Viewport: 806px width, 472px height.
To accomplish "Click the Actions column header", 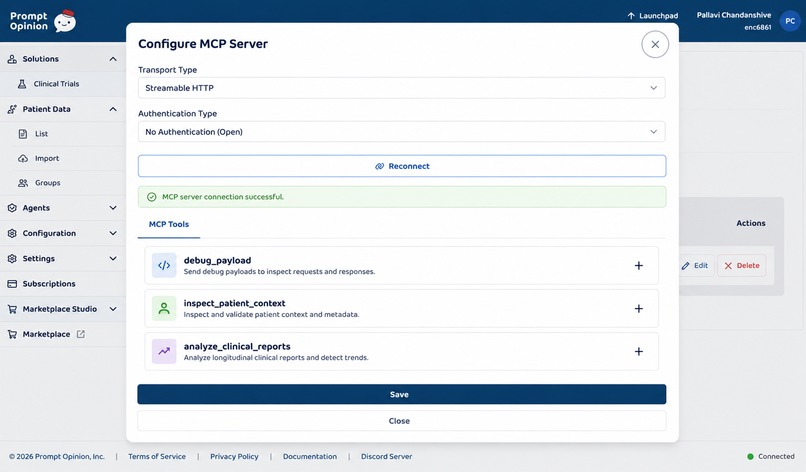I will click(x=750, y=223).
